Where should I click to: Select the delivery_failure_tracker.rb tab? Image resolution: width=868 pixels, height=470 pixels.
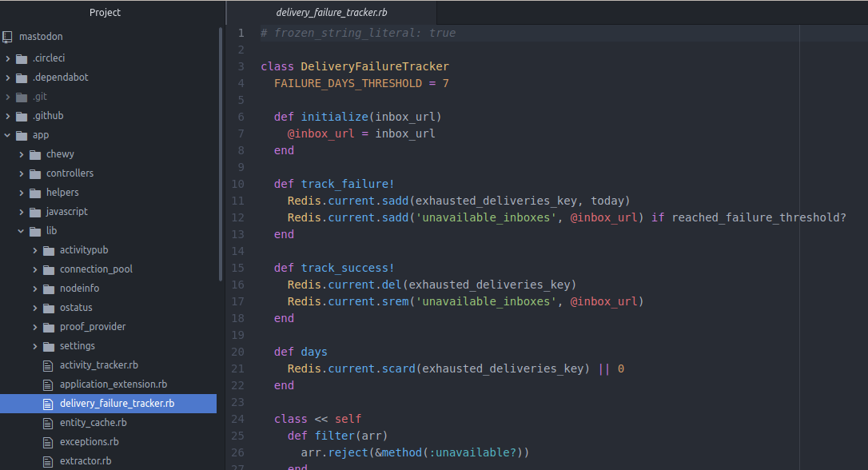[331, 12]
